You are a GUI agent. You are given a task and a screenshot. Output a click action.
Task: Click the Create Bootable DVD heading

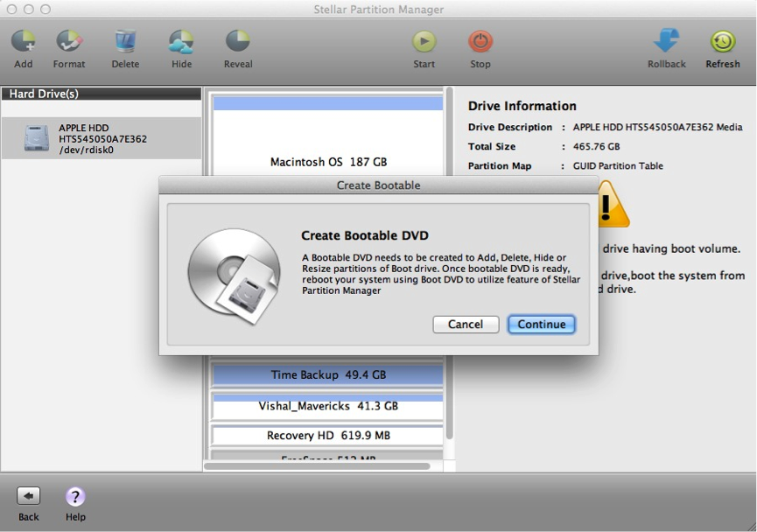365,235
